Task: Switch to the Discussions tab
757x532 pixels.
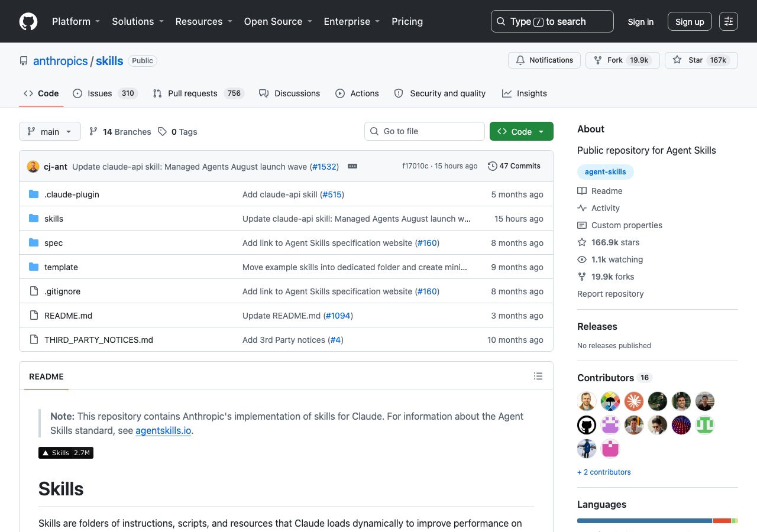Action: pyautogui.click(x=290, y=93)
